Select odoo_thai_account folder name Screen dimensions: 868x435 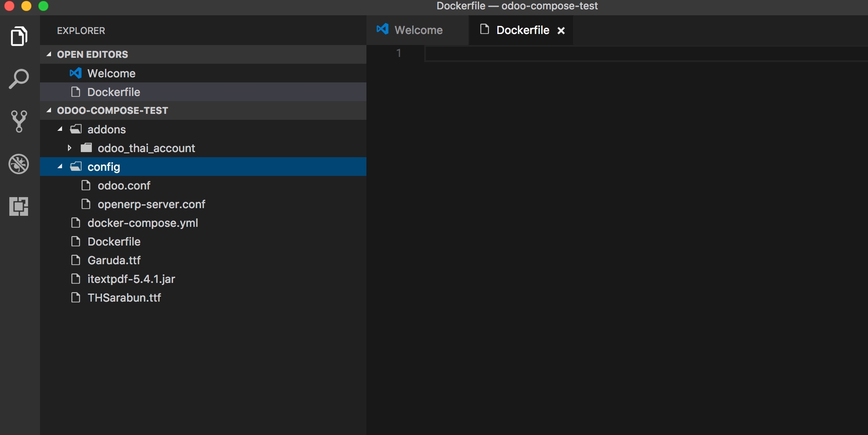point(146,148)
